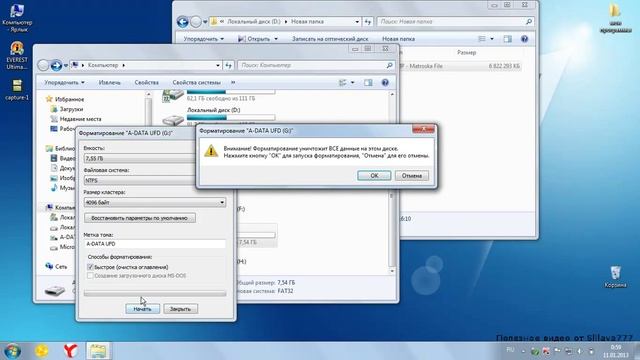Toggle preview pane icon in Новая папка window
Image resolution: width=640 pixels, height=360 pixels.
[x=507, y=39]
